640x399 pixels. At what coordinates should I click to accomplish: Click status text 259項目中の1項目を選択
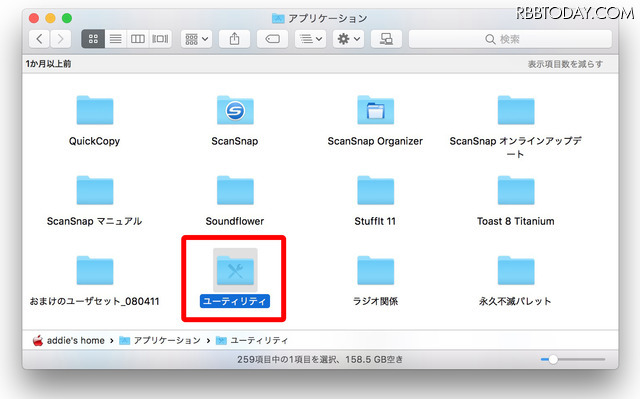click(x=287, y=359)
